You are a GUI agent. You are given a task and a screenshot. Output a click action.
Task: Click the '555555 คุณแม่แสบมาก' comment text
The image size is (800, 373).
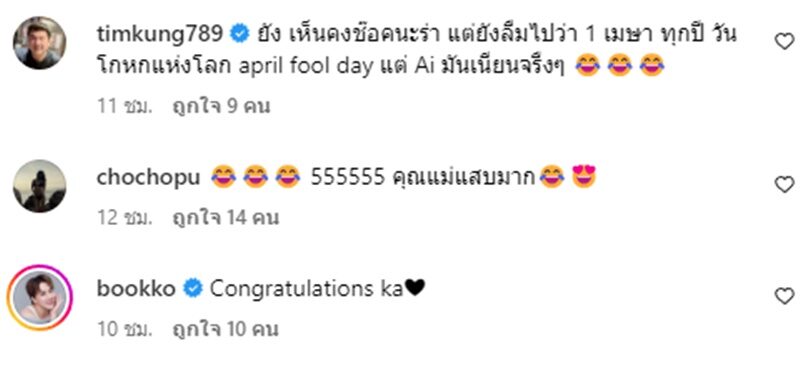coord(422,178)
